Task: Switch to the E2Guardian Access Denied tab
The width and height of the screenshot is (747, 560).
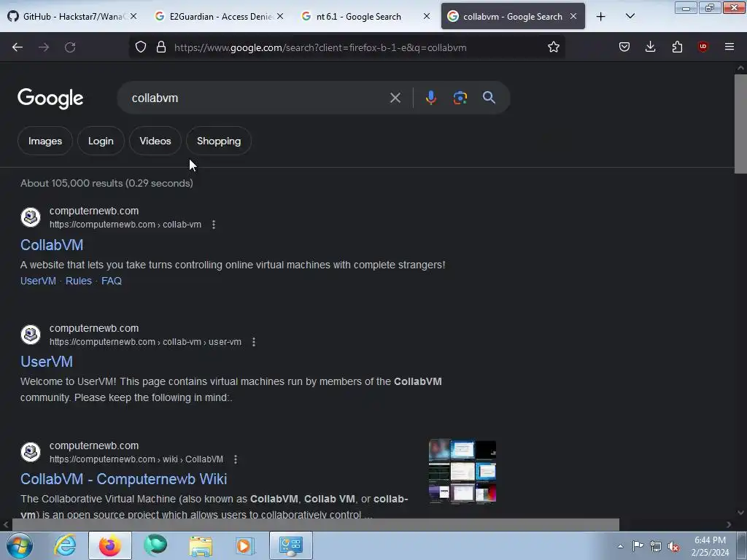Action: click(x=219, y=16)
